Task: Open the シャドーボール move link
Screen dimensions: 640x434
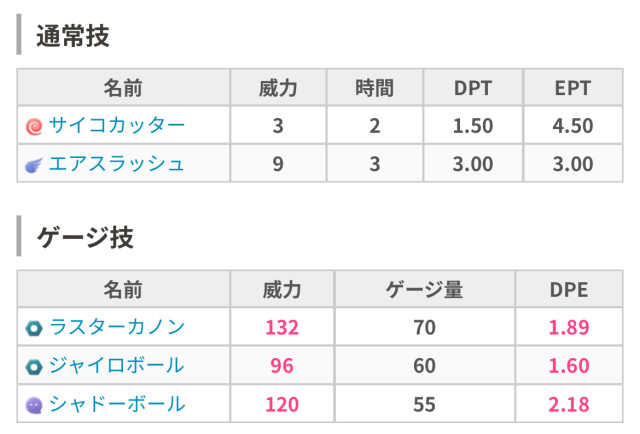Action: (x=117, y=404)
